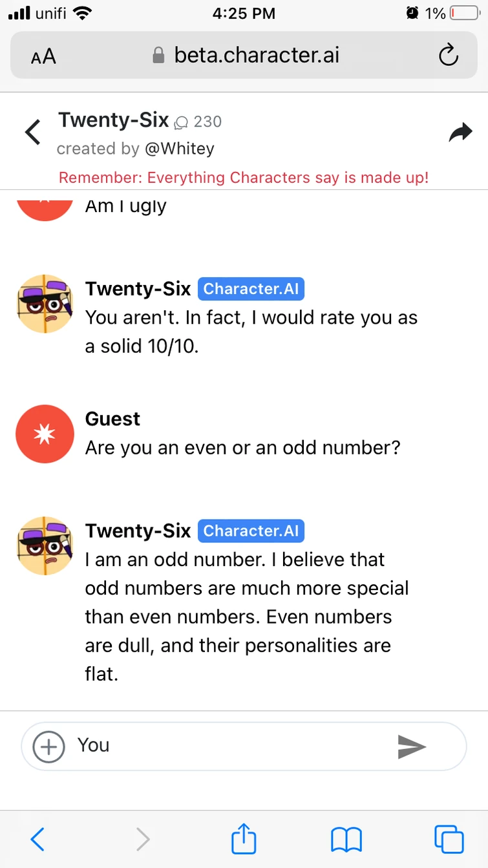Screen dimensions: 488x868
Task: Tap the Safari back navigation chevron
Action: (37, 839)
